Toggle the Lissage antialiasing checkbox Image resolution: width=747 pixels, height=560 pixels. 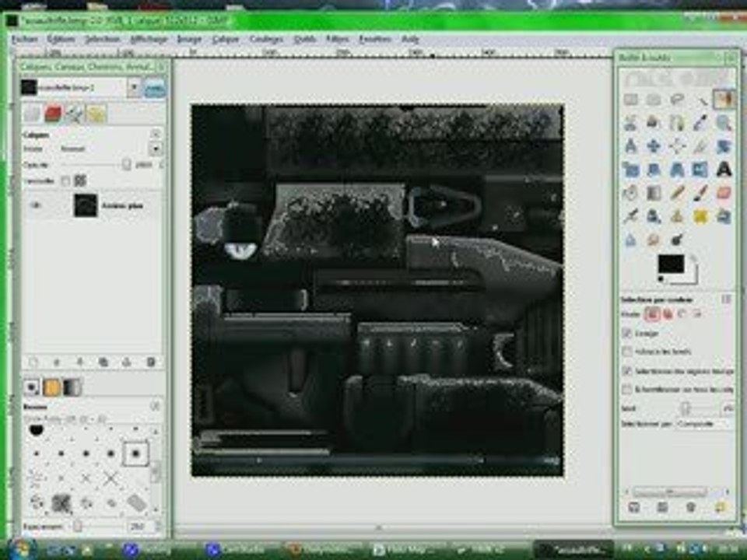[627, 333]
